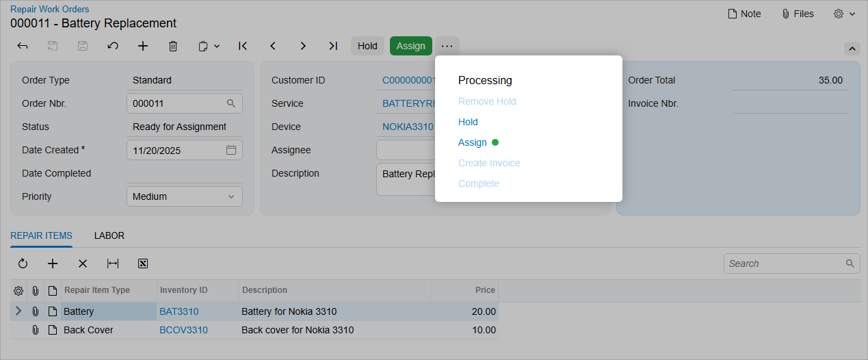Click Create Invoice menu entry
Image resolution: width=868 pixels, height=360 pixels.
(489, 163)
